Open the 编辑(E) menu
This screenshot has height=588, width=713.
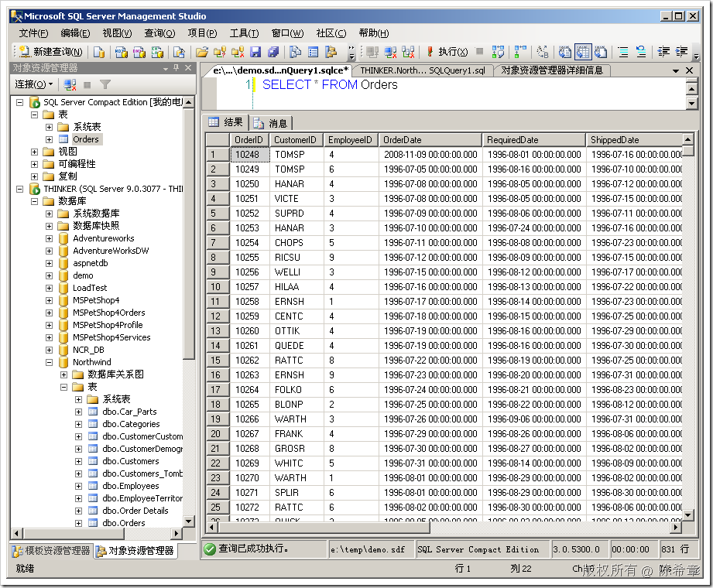75,33
